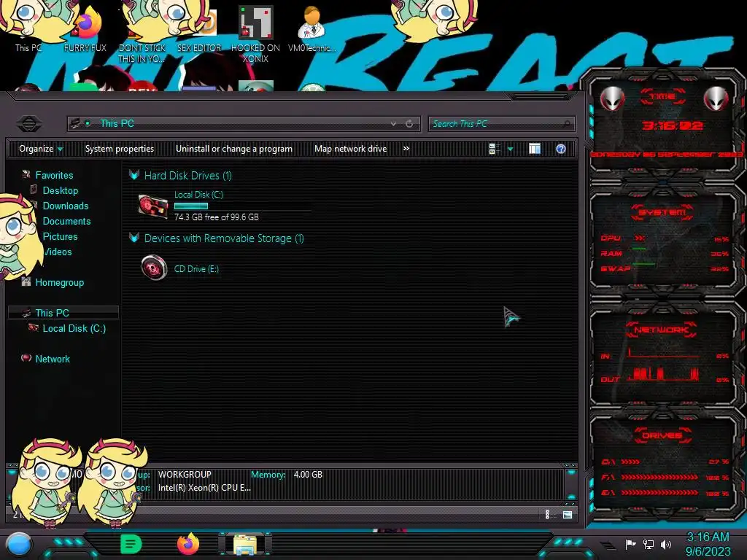The image size is (747, 560).
Task: Select Homegroup in the navigation pane
Action: 60,282
